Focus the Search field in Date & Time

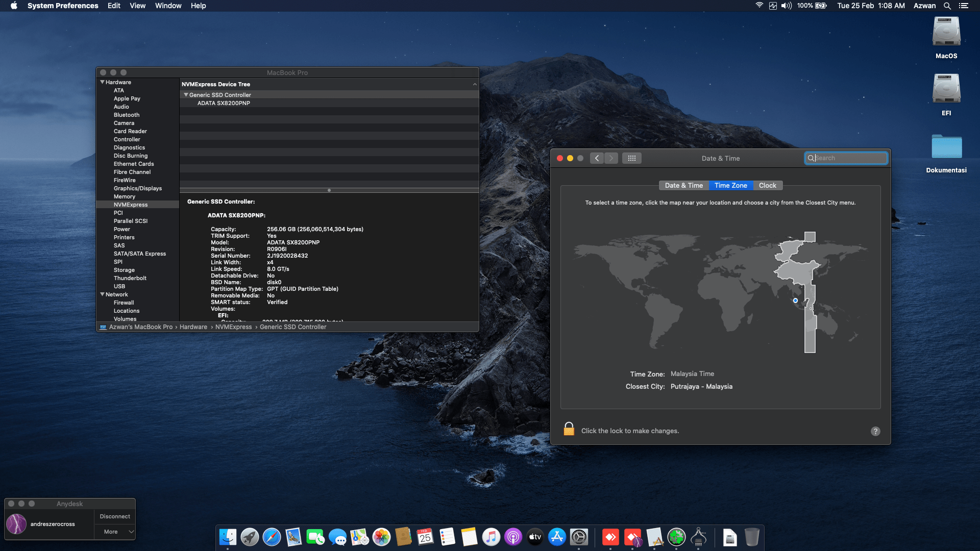846,158
